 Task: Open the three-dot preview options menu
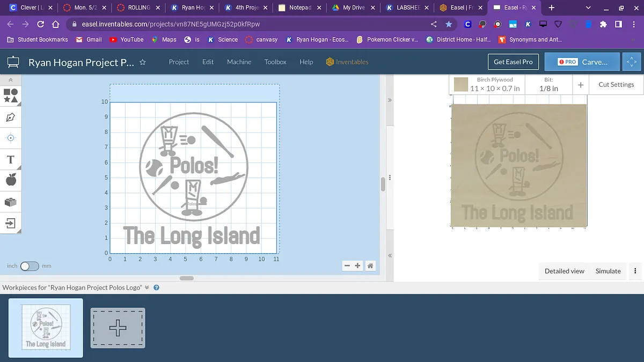pyautogui.click(x=635, y=271)
